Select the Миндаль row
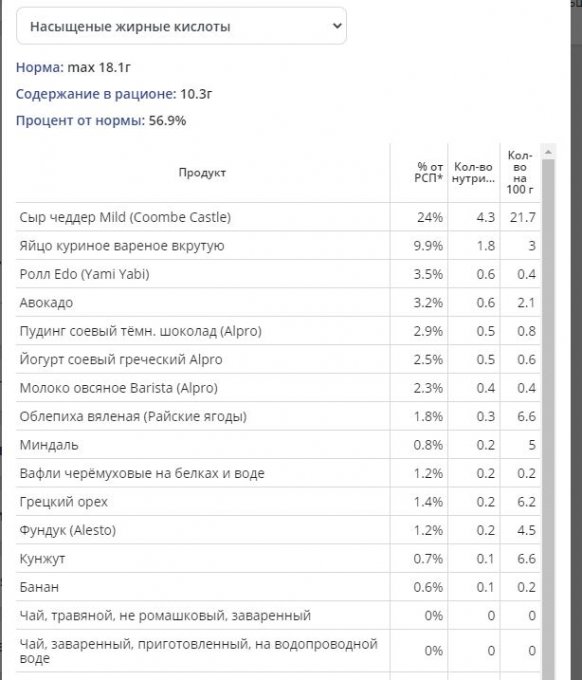Image resolution: width=582 pixels, height=680 pixels. 278,445
